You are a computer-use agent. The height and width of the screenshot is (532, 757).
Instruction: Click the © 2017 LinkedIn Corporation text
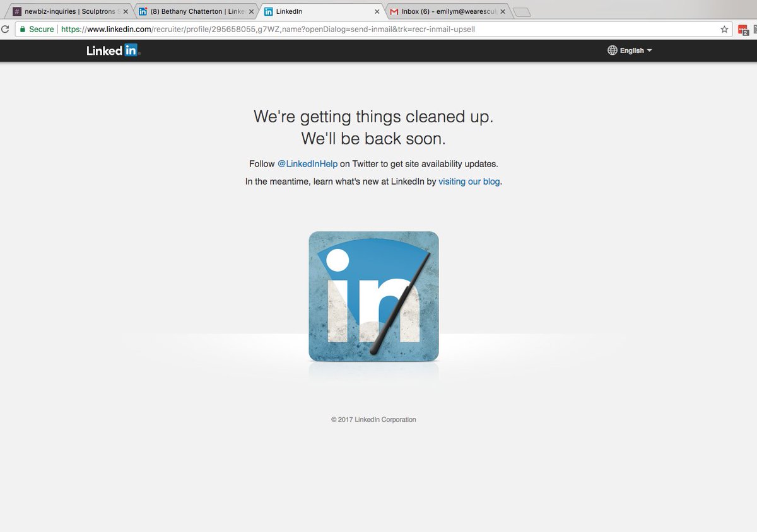pos(373,419)
